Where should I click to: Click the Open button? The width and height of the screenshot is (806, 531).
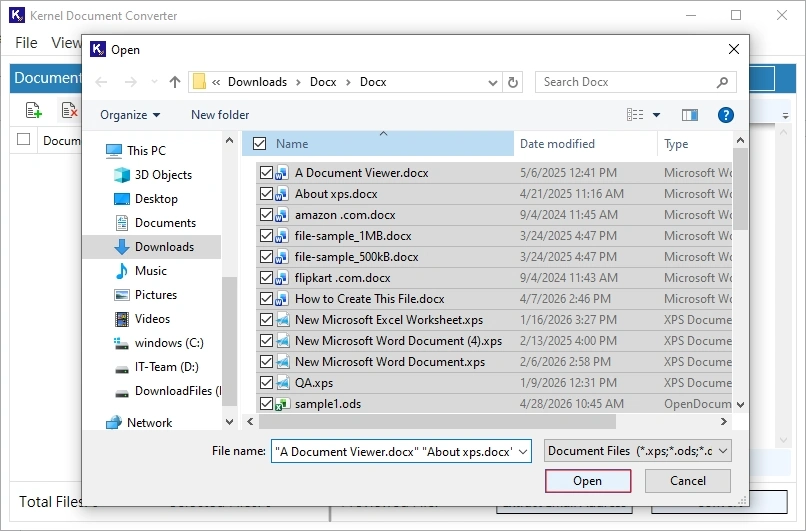588,481
